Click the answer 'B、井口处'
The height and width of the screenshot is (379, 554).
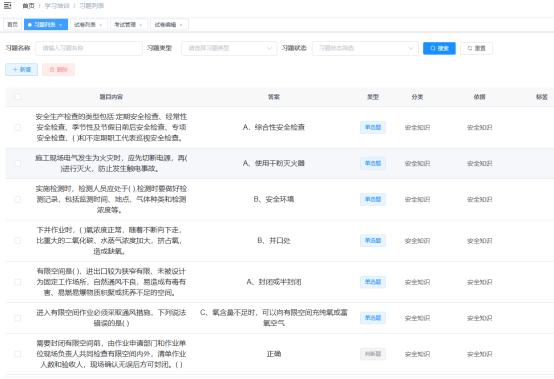[274, 241]
